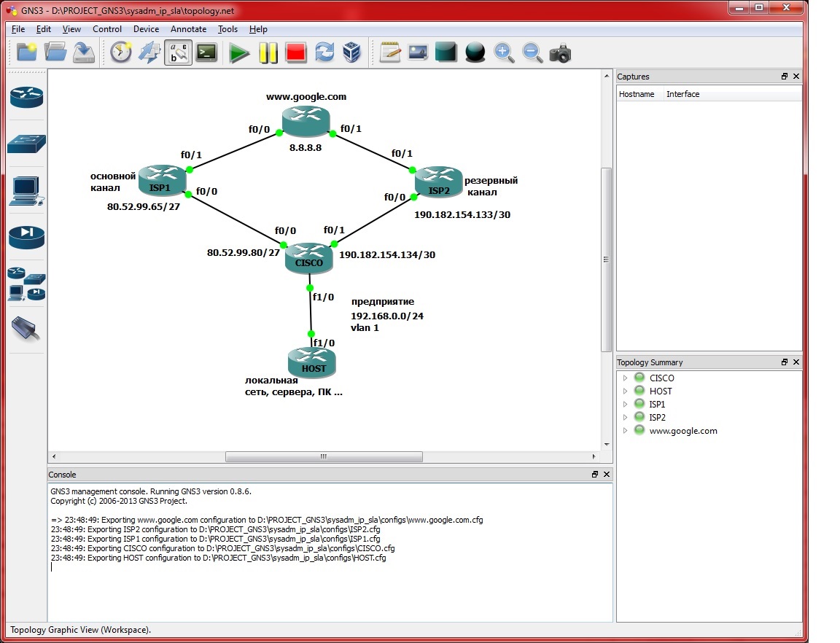Click the Hostname column header in Captures
This screenshot has height=643, width=840.
[637, 94]
